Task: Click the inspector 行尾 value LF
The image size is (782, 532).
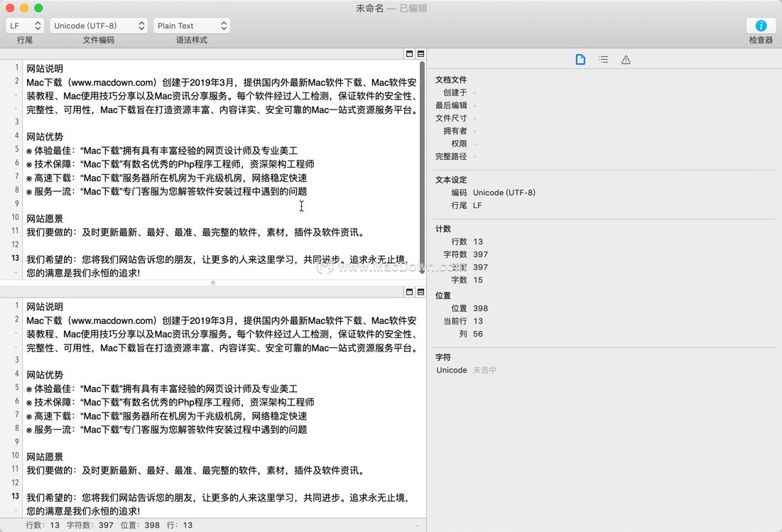Action: (x=477, y=205)
